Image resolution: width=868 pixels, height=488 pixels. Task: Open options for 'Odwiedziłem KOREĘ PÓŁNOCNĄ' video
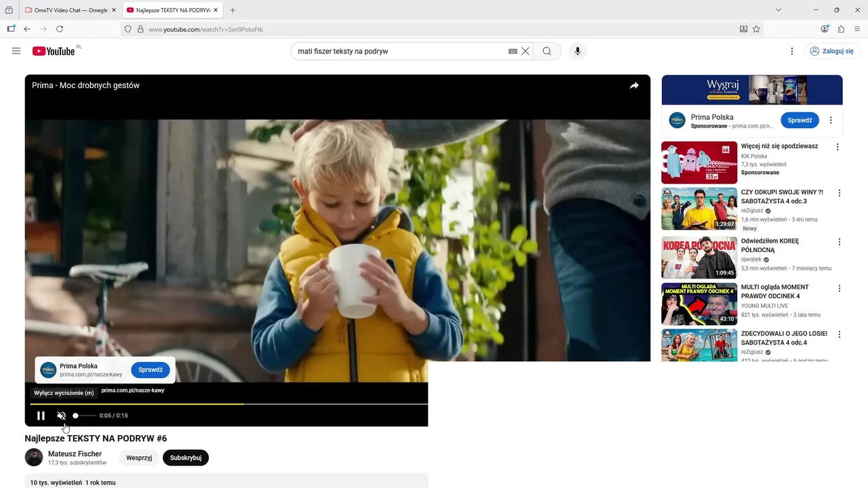pos(839,242)
